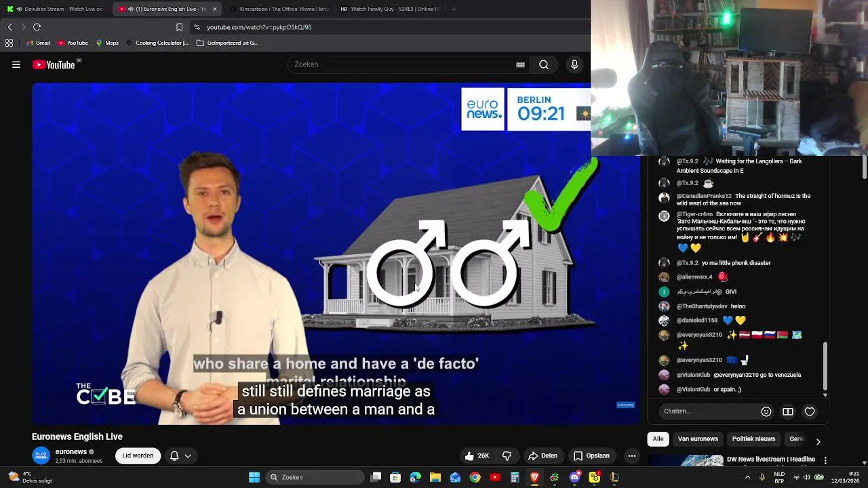Click the euronews channel avatar
Screen dimensions: 868x488
pos(41,455)
